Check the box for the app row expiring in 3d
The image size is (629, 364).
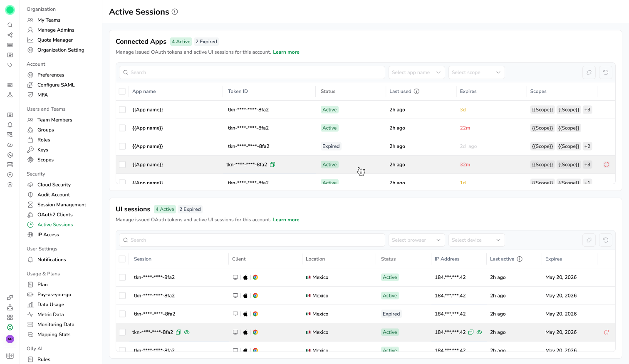tap(122, 110)
